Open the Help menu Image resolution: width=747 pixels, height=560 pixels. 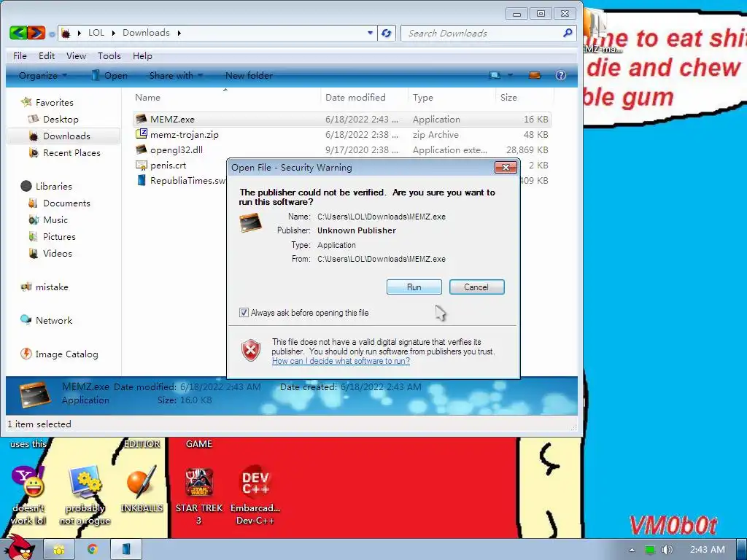point(142,56)
